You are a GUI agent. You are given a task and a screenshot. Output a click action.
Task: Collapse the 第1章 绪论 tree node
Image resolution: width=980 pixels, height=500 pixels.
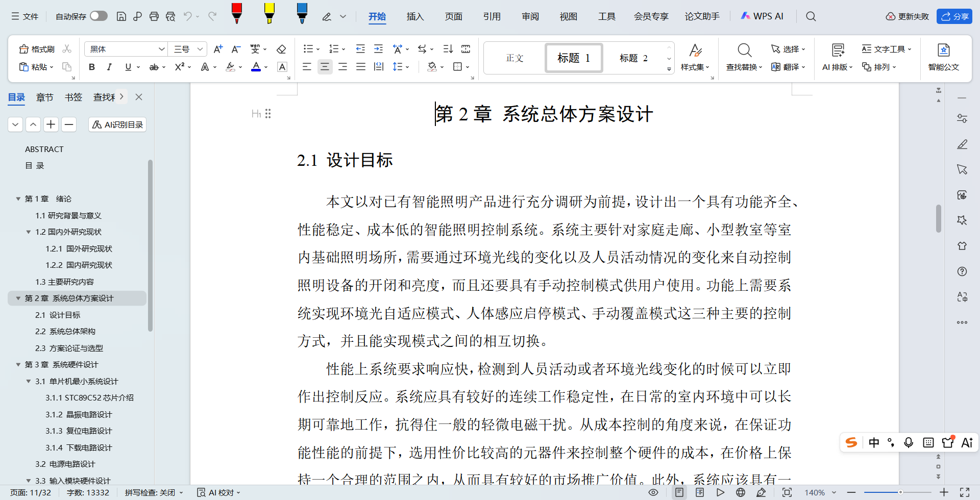18,199
